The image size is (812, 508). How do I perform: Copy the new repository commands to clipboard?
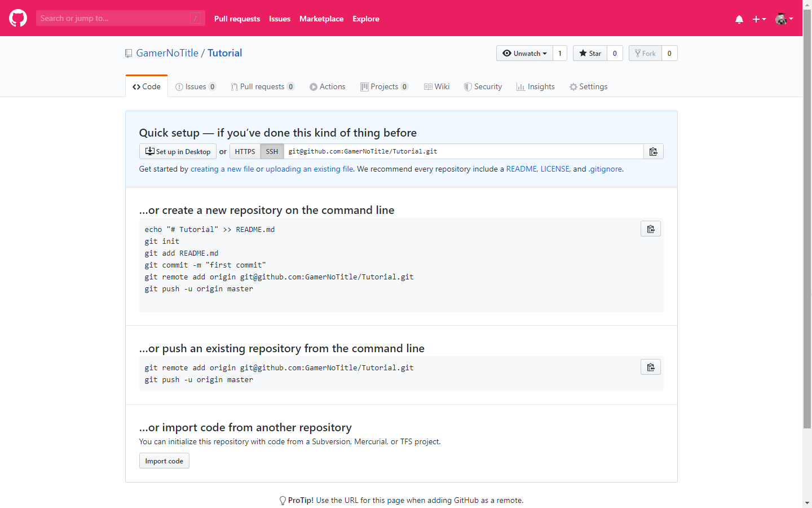pyautogui.click(x=650, y=229)
